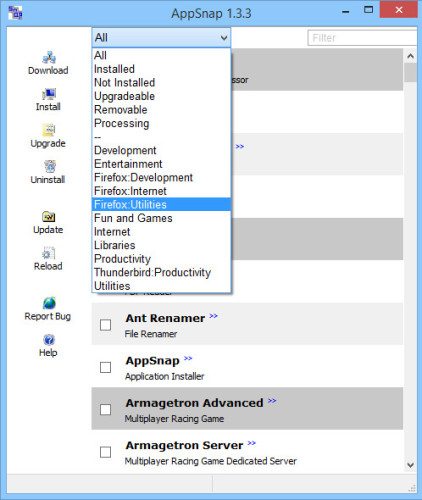Viewport: 422px width, 500px height.
Task: Click inside the Filter text field
Action: pyautogui.click(x=362, y=38)
